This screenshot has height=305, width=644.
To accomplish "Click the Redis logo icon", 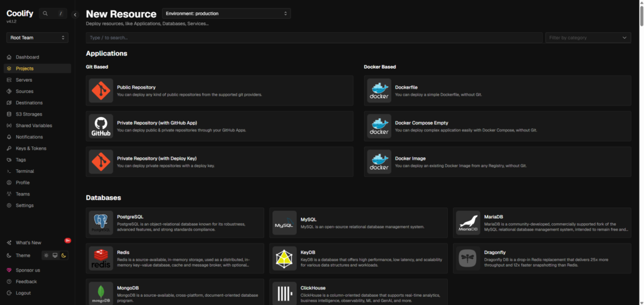I will tap(101, 258).
